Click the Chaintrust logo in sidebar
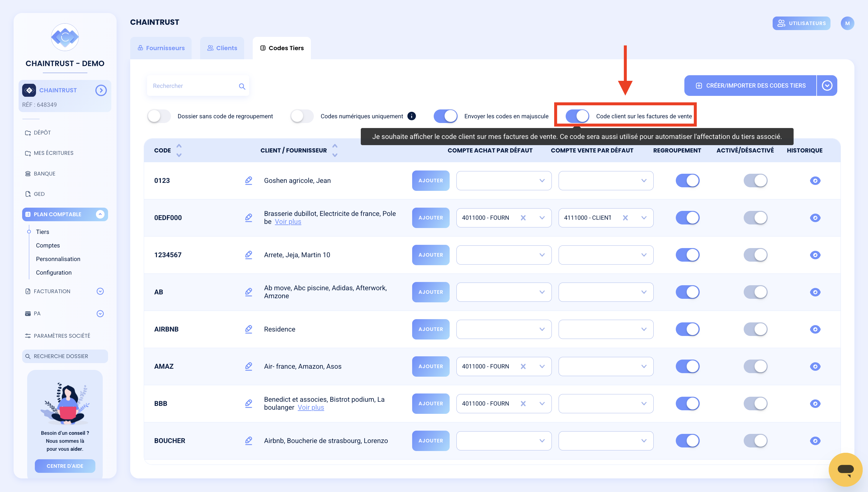This screenshot has height=492, width=868. [x=65, y=37]
